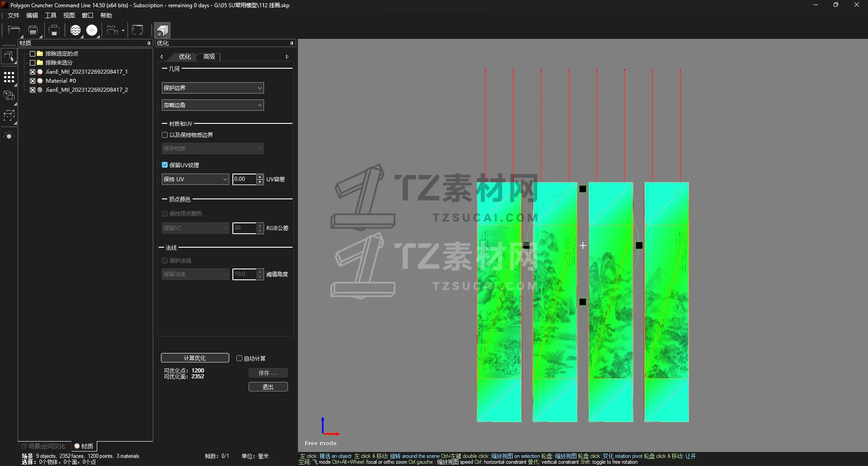This screenshot has height=466, width=868.
Task: Uncheck the Material #0 checkbox
Action: coord(33,81)
